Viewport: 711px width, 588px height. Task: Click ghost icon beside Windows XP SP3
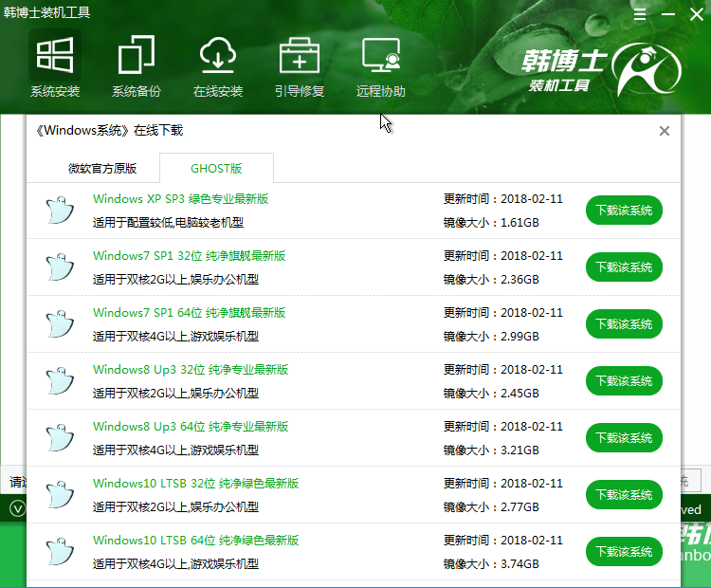pos(61,210)
